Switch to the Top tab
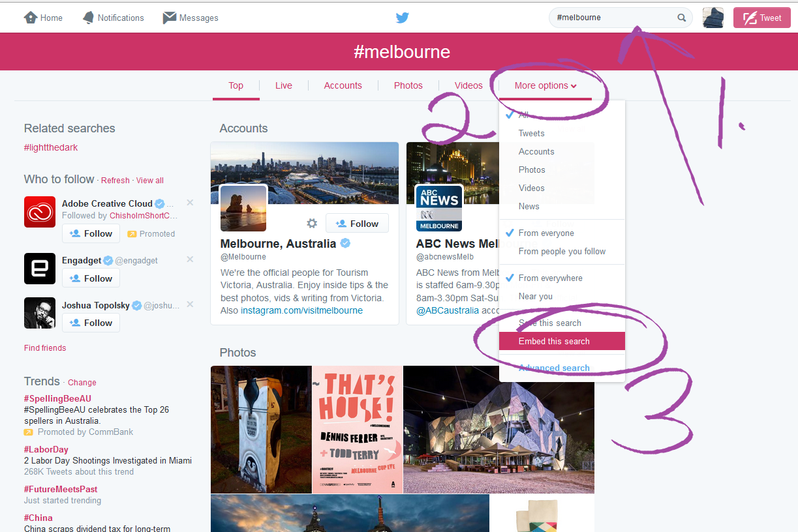This screenshot has width=798, height=532. tap(236, 85)
